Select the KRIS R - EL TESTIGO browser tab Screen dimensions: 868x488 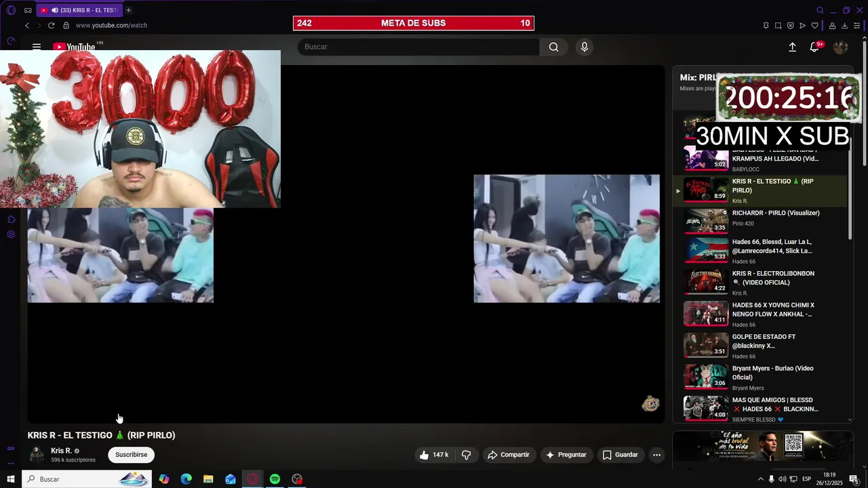[79, 10]
